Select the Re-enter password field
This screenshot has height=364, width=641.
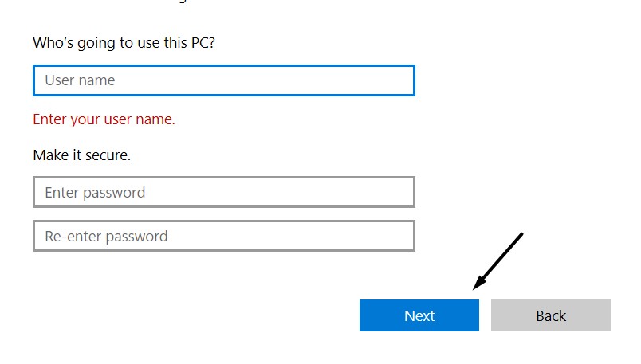[223, 236]
